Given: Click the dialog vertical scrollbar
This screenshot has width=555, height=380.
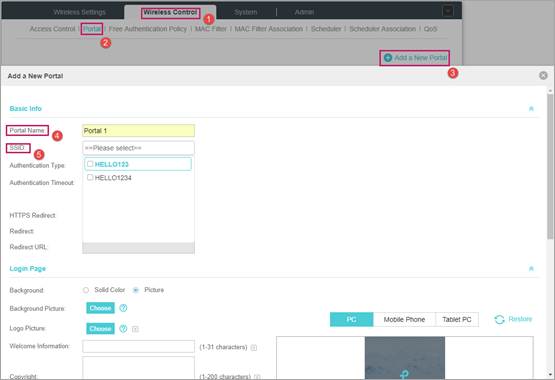Looking at the screenshot, I should (550, 166).
